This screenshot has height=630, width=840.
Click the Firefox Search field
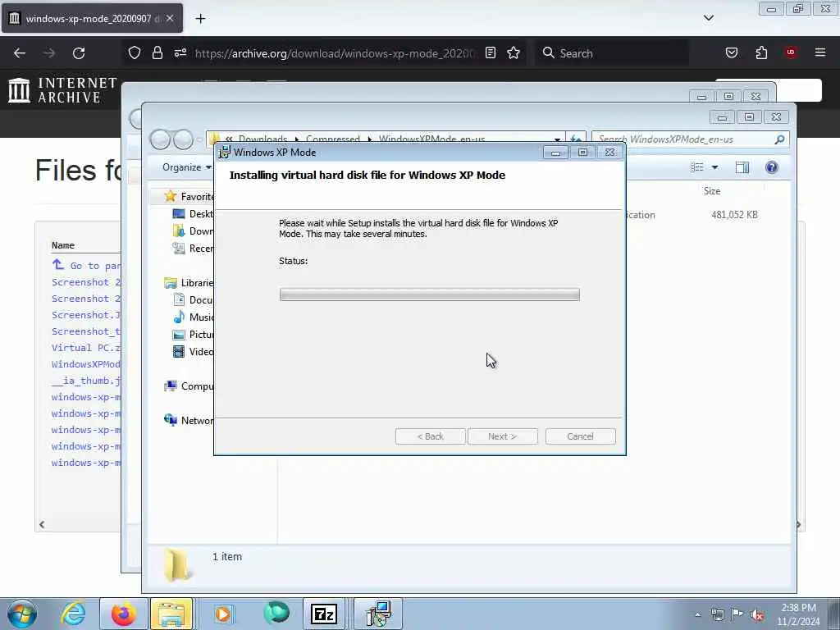[x=612, y=53]
